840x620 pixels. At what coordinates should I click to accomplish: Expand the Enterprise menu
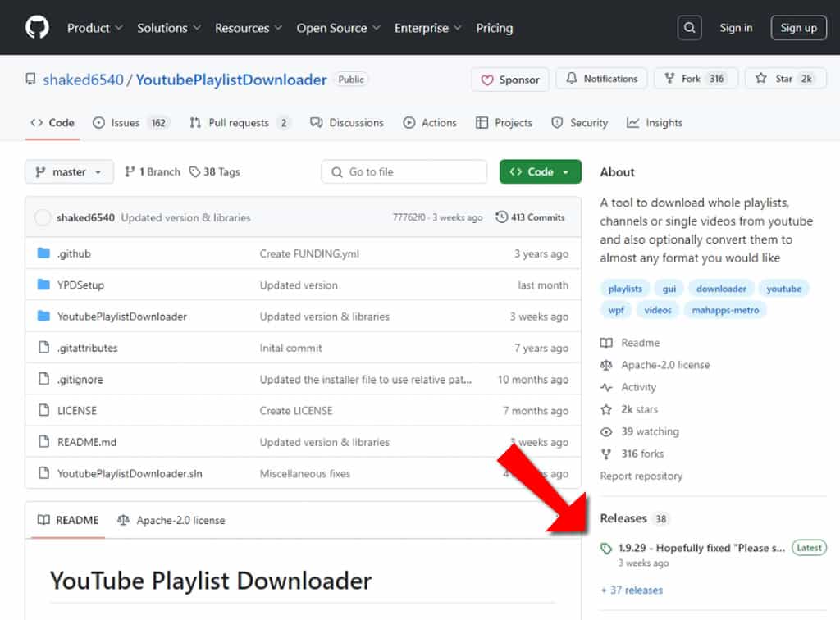(427, 28)
